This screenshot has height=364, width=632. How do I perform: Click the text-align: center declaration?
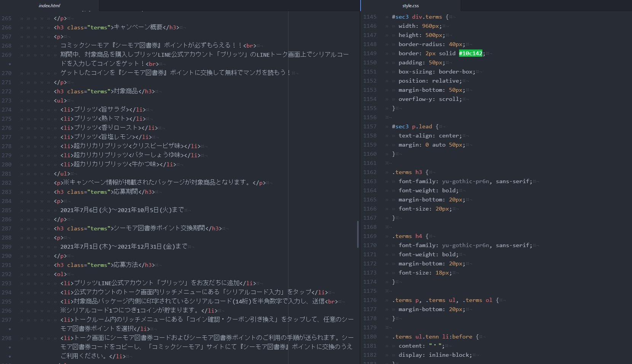tap(430, 136)
